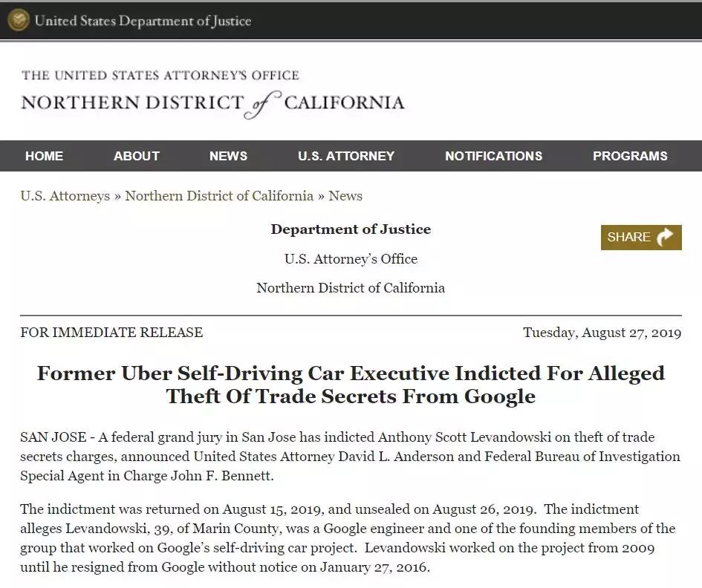Go to HOME in the navigation bar
The height and width of the screenshot is (588, 702).
point(44,156)
